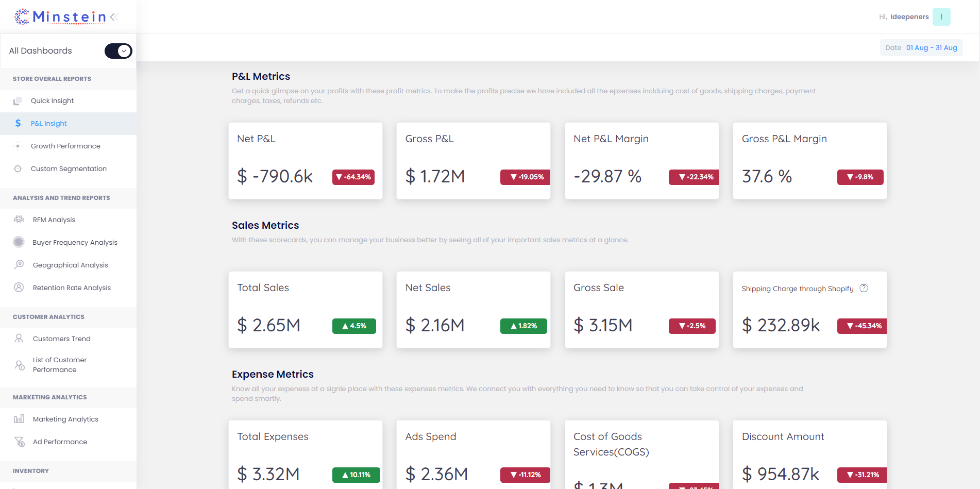980x489 pixels.
Task: Click the List of Customer Performance icon
Action: pos(19,365)
